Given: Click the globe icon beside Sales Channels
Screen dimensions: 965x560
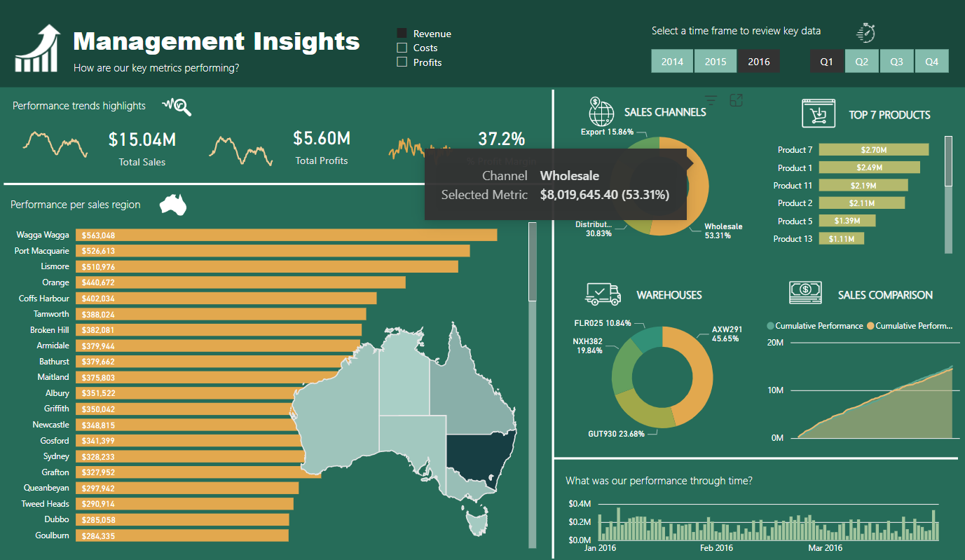Looking at the screenshot, I should pos(601,112).
